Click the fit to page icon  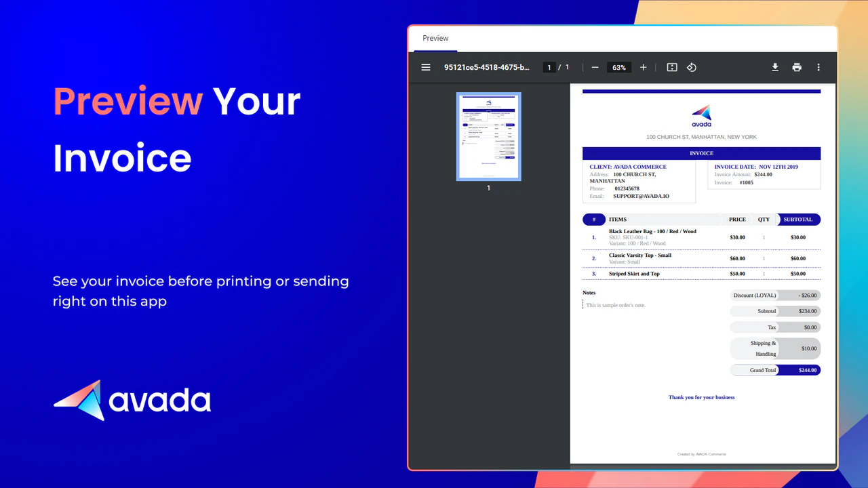tap(672, 67)
